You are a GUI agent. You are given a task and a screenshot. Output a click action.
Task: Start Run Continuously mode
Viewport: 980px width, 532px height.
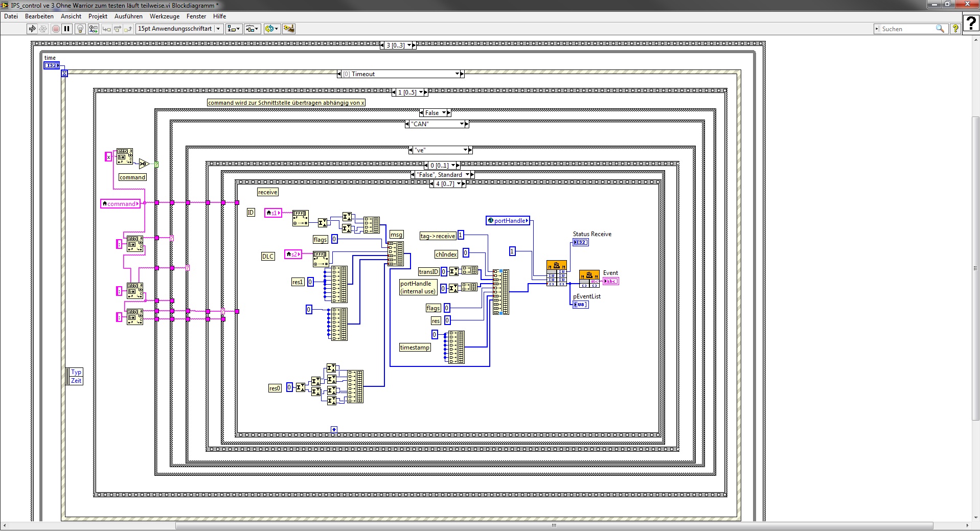[x=43, y=29]
